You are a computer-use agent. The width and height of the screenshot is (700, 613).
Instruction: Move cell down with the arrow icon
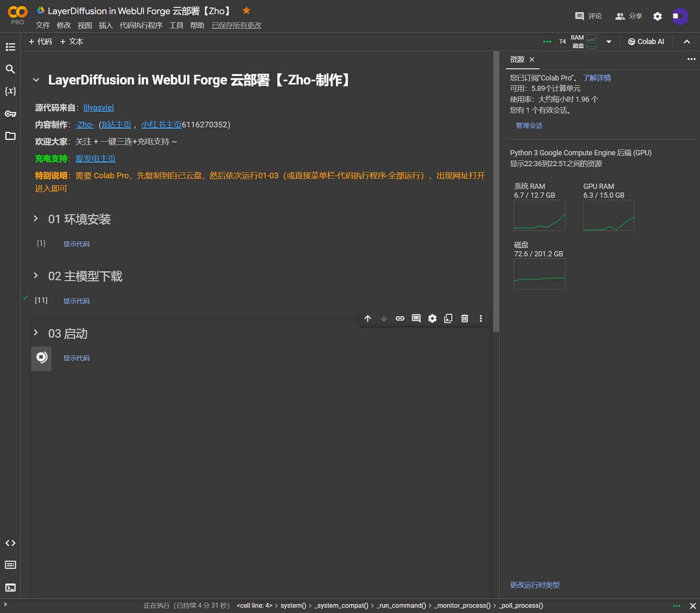(x=384, y=319)
